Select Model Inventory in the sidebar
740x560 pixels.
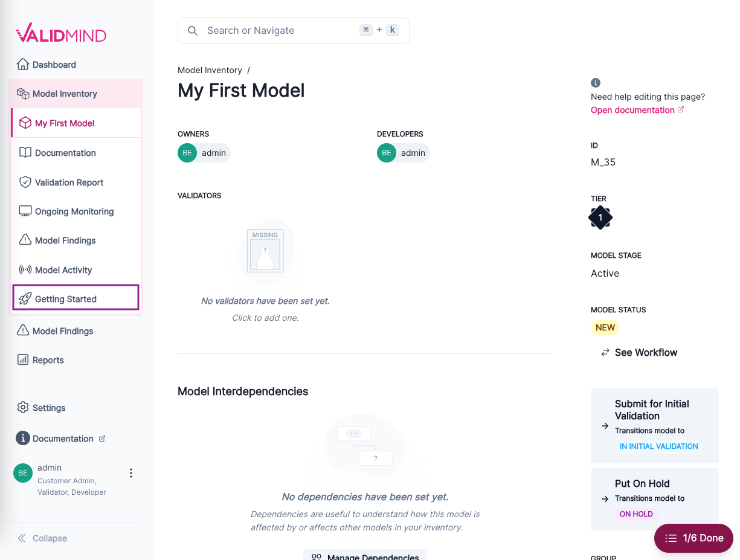[63, 94]
